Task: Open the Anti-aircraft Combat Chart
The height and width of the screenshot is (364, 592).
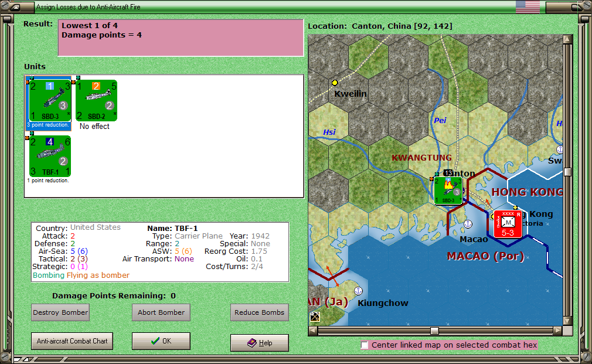Action: (72, 341)
